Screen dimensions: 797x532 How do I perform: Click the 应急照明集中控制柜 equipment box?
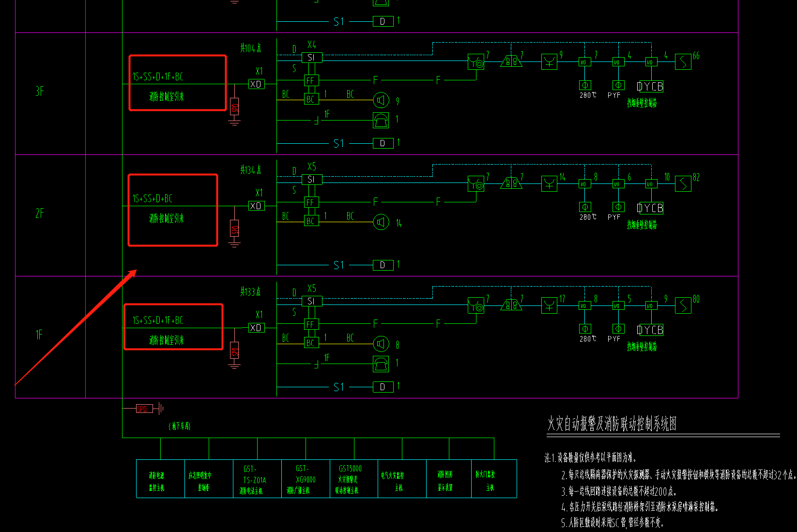pyautogui.click(x=209, y=479)
